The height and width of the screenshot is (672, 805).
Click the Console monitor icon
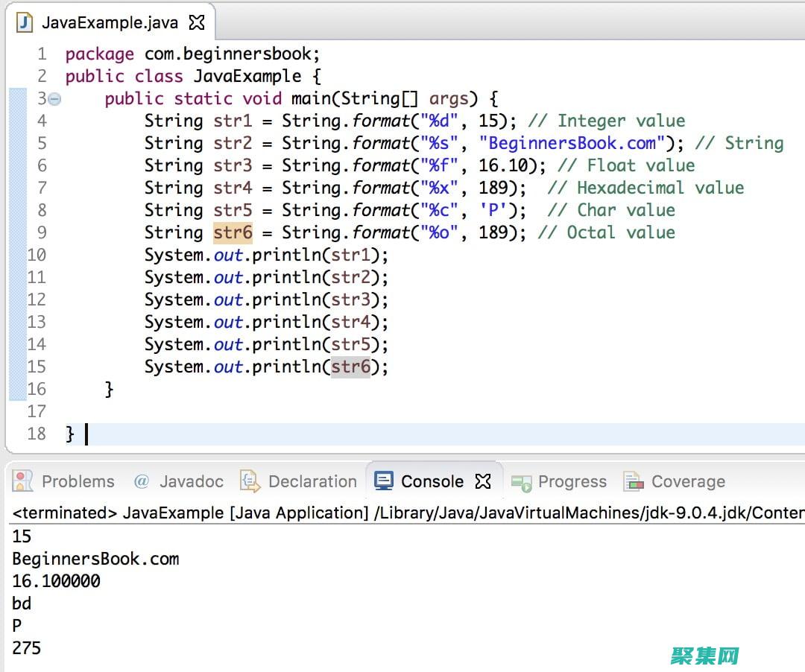(x=384, y=481)
